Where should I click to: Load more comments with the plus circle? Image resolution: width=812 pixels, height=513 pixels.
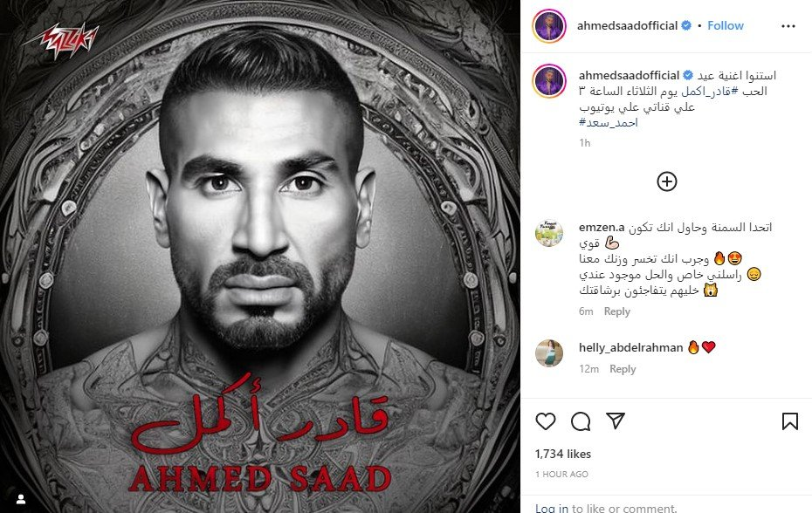(667, 181)
